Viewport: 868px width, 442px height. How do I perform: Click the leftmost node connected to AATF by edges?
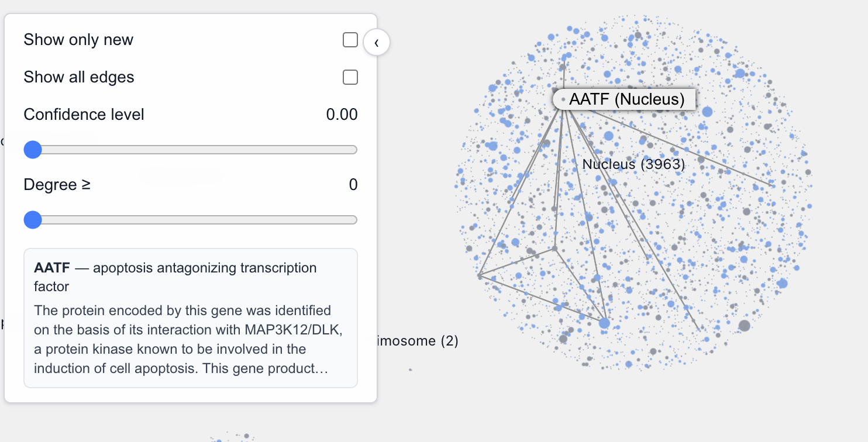click(x=480, y=275)
